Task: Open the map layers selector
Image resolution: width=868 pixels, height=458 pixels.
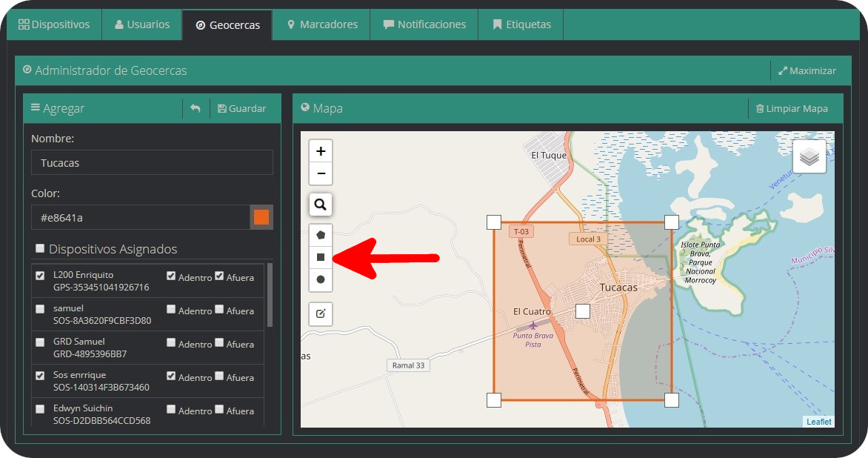Action: (x=809, y=156)
